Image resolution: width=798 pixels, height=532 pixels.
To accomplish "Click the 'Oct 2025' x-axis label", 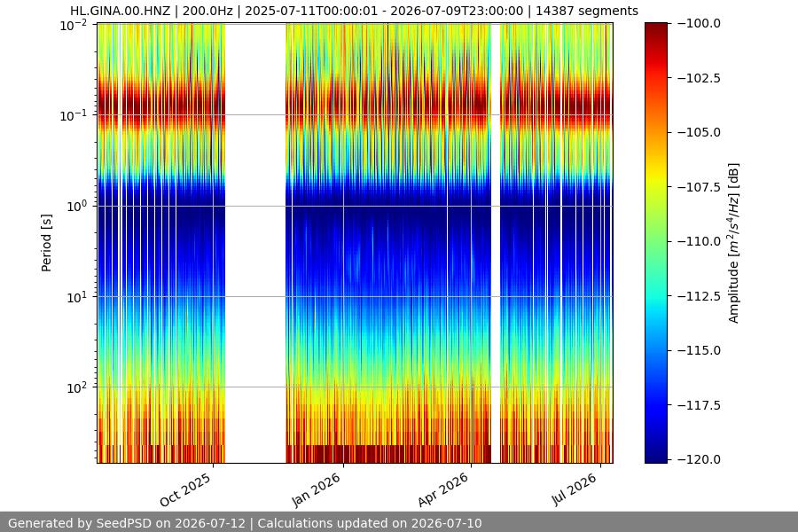I will 185,489.
